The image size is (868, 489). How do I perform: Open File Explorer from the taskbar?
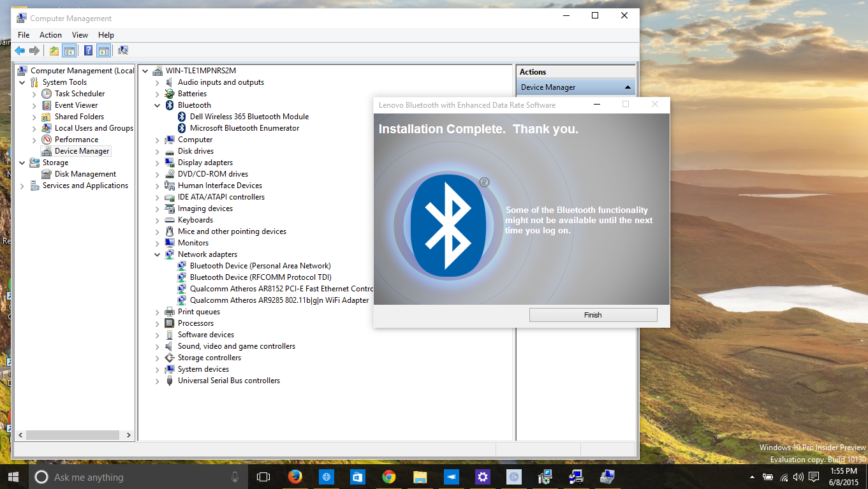coord(420,477)
